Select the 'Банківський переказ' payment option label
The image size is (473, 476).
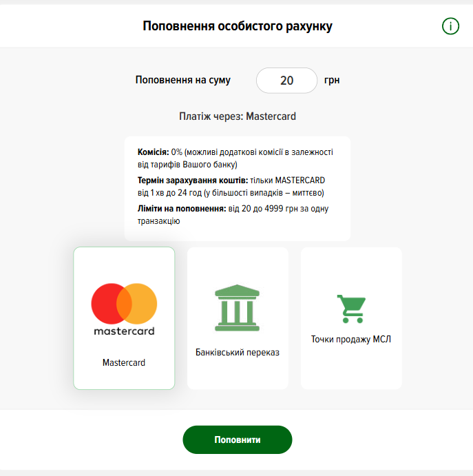tap(238, 353)
